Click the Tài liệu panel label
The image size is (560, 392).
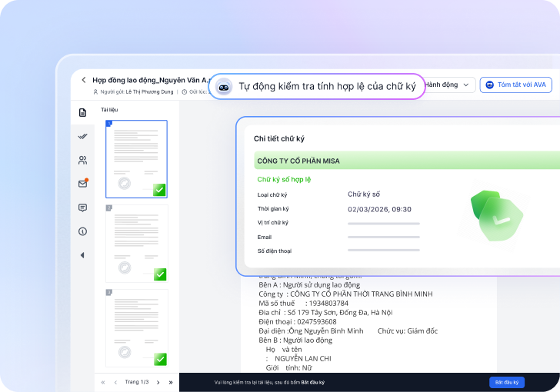109,110
